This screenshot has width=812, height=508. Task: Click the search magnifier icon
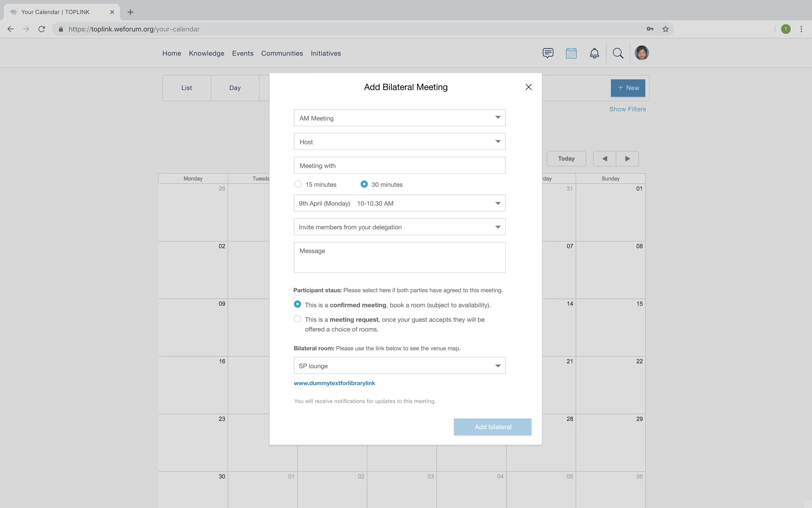point(618,53)
